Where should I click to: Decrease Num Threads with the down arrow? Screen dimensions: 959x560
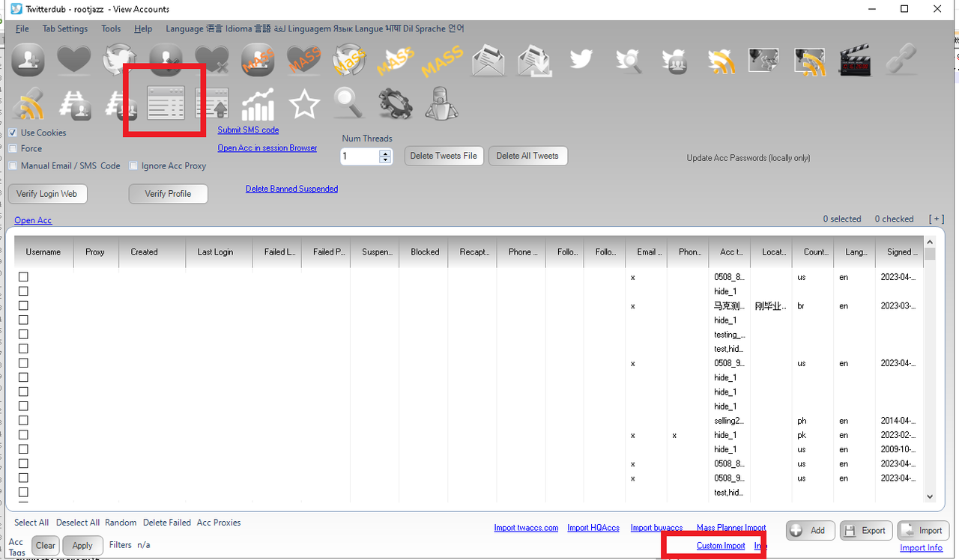(385, 160)
